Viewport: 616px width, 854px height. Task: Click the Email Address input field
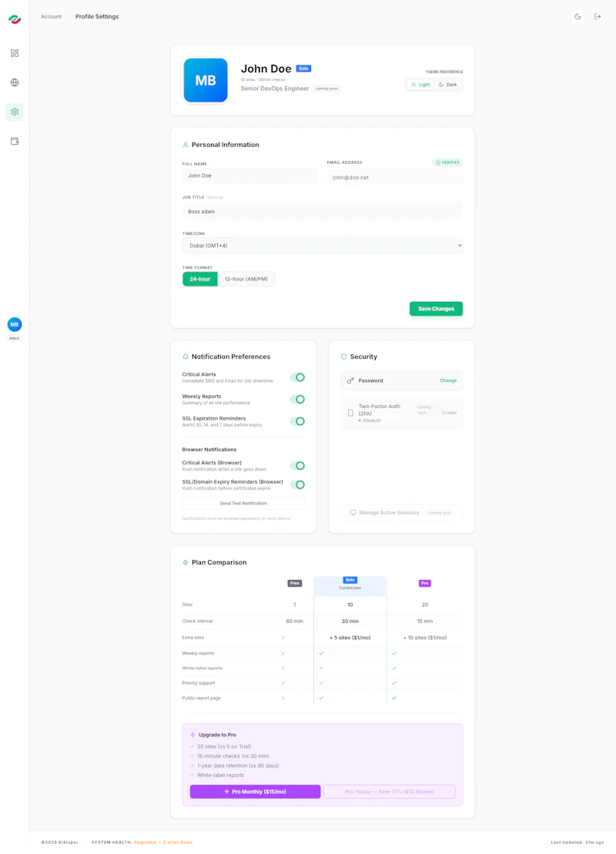tap(395, 178)
